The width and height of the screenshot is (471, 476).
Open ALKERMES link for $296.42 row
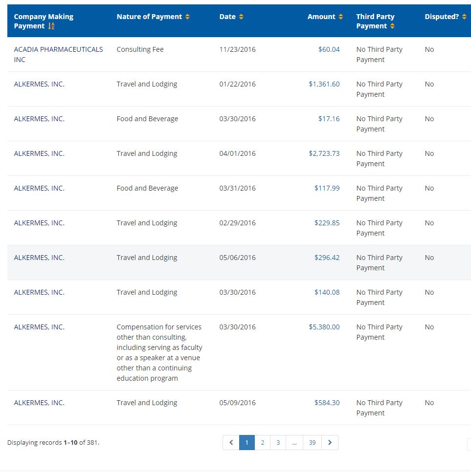coord(39,258)
